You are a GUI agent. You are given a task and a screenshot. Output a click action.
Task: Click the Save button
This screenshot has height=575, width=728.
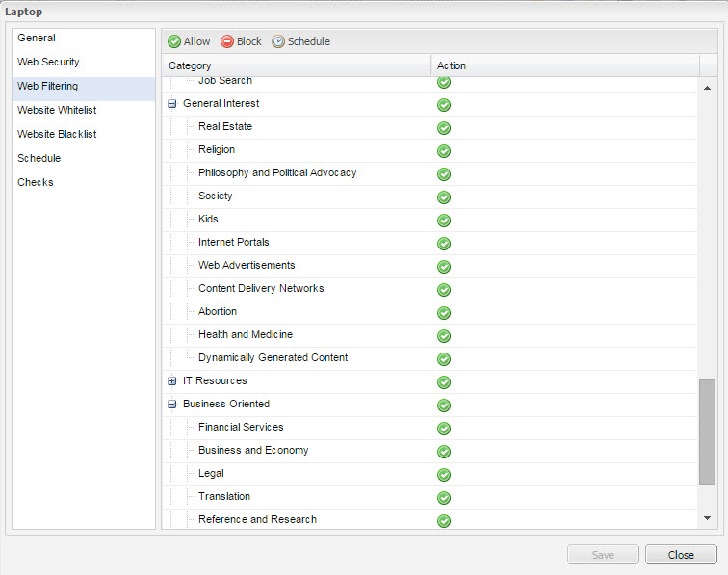point(603,555)
